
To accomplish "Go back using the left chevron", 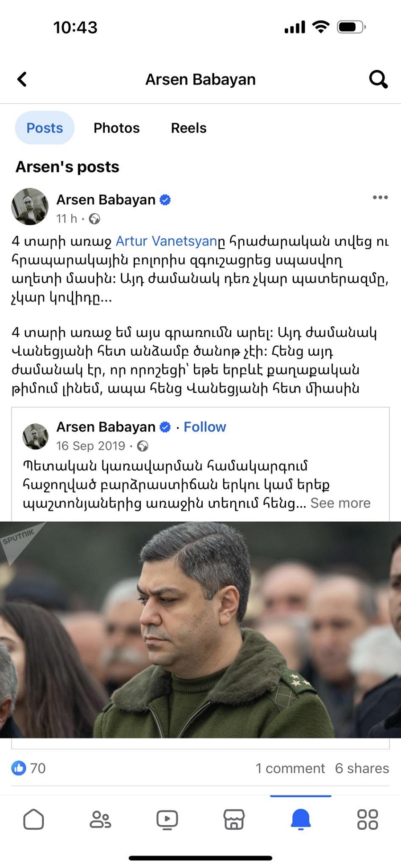I will [22, 79].
